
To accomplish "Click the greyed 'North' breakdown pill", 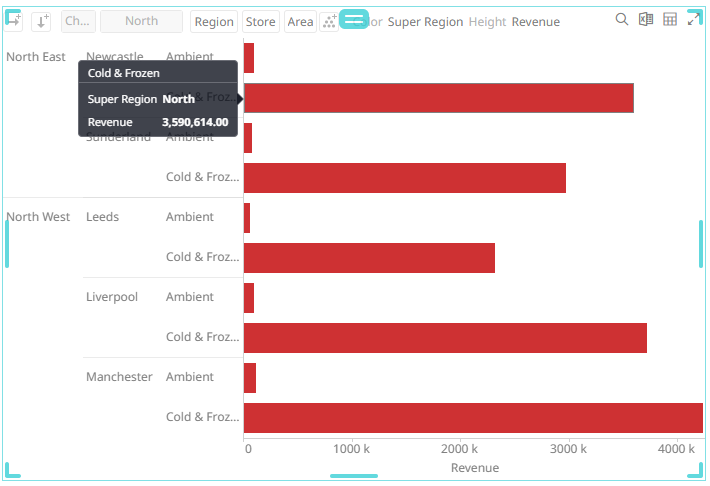I will [141, 21].
